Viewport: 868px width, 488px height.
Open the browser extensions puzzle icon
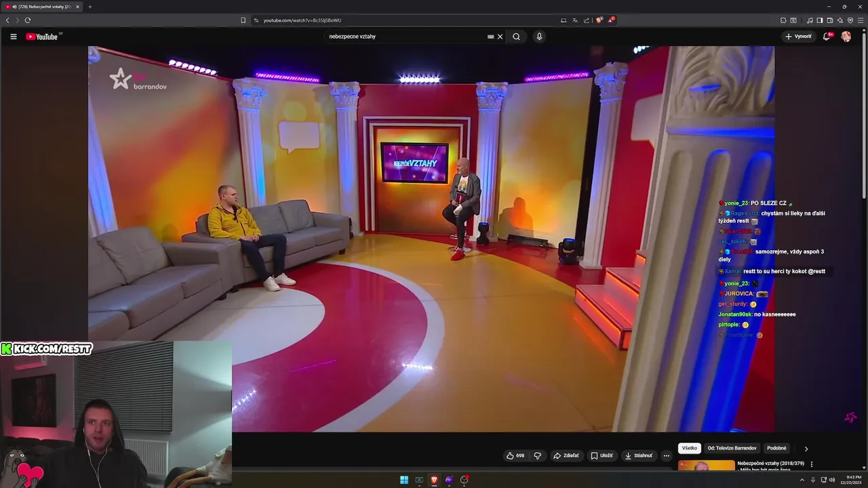(783, 20)
